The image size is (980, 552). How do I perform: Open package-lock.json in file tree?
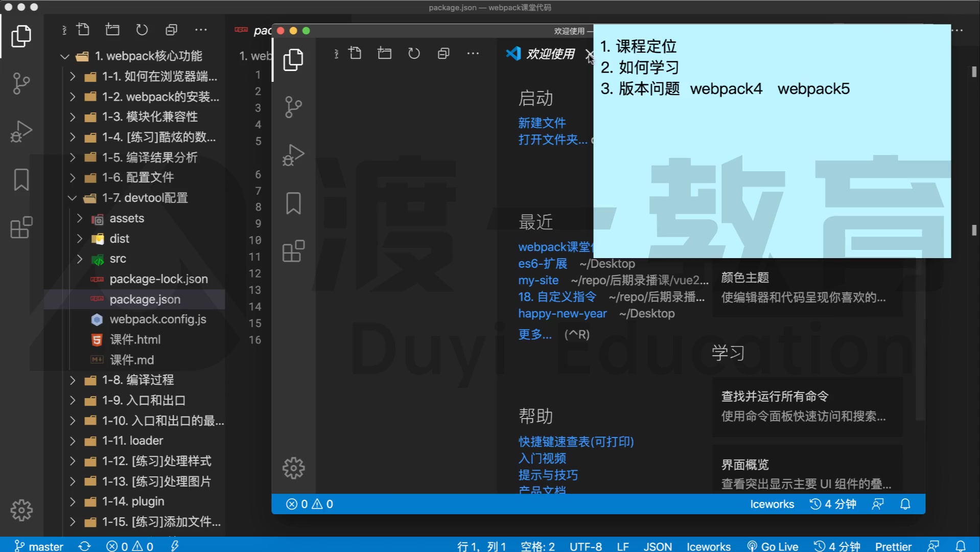click(158, 279)
